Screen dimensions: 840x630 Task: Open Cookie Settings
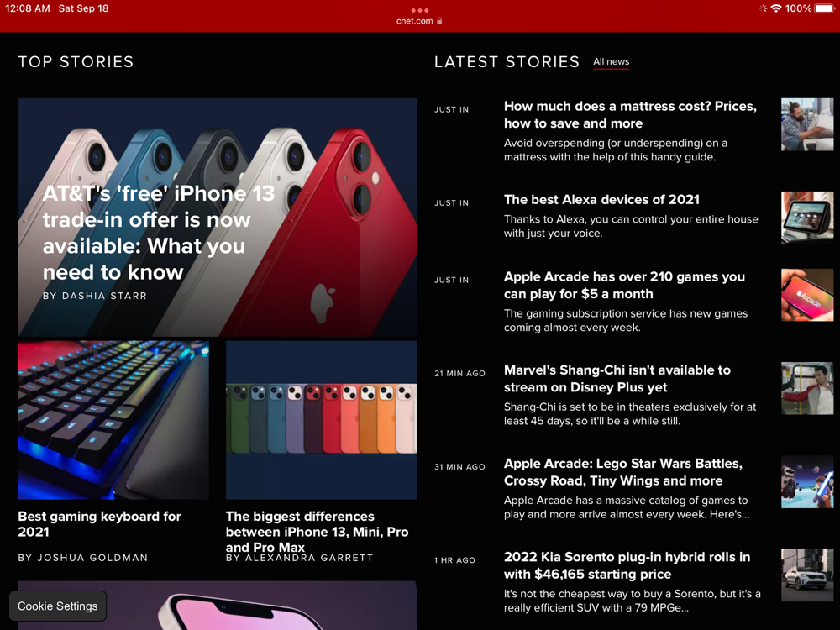(x=57, y=606)
